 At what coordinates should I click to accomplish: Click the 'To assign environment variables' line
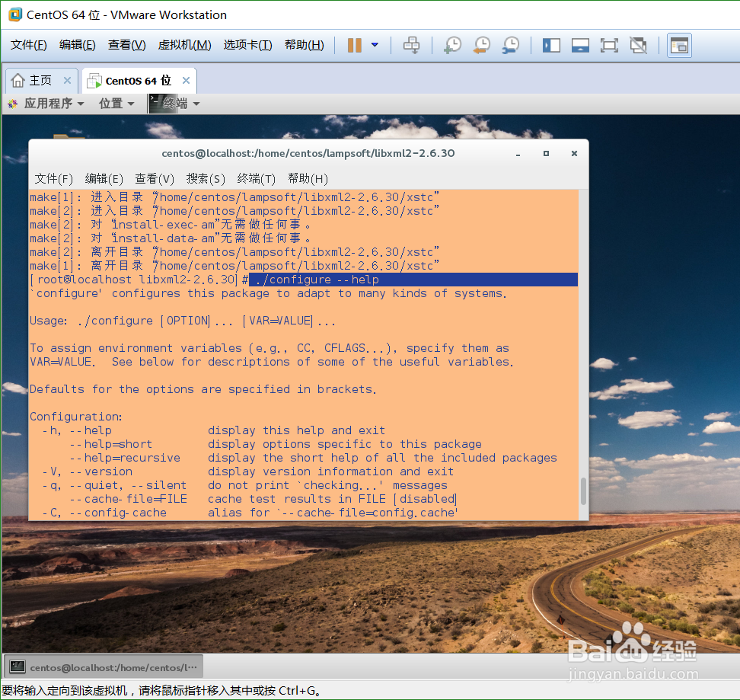coord(270,348)
